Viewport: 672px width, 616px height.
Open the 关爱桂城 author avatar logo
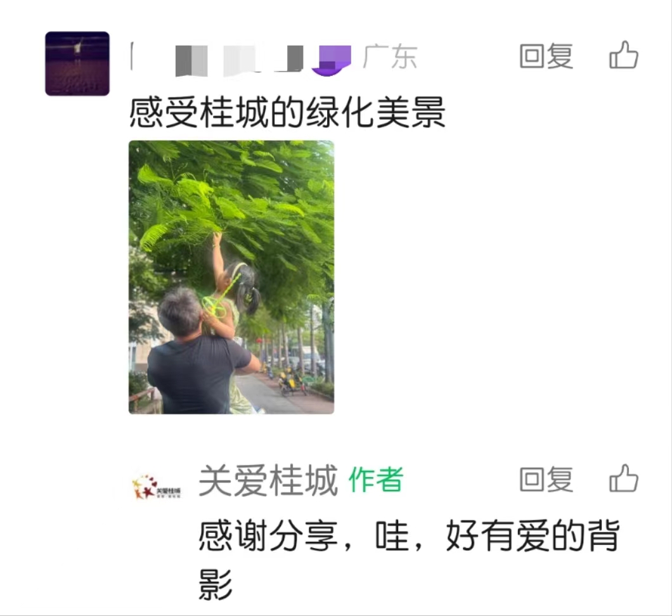click(x=157, y=487)
